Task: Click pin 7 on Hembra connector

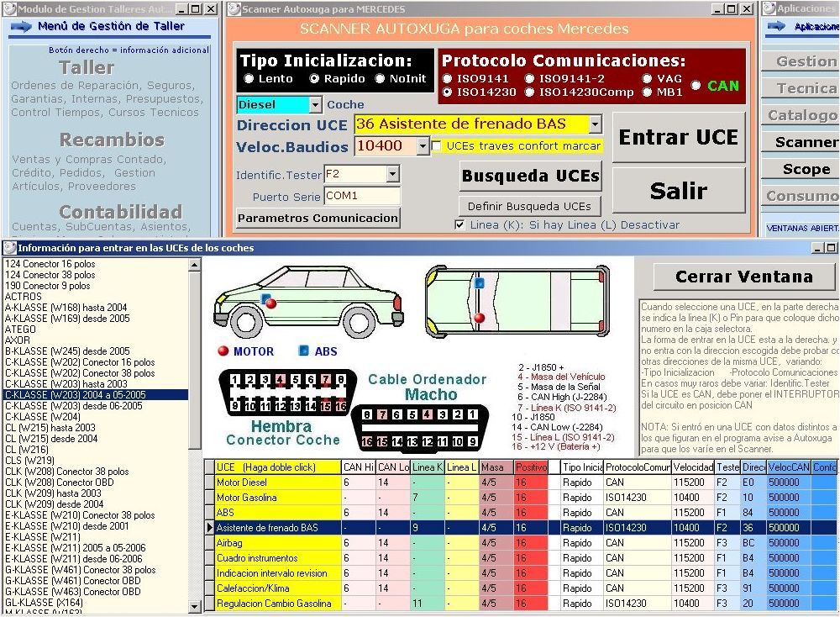Action: (x=326, y=379)
